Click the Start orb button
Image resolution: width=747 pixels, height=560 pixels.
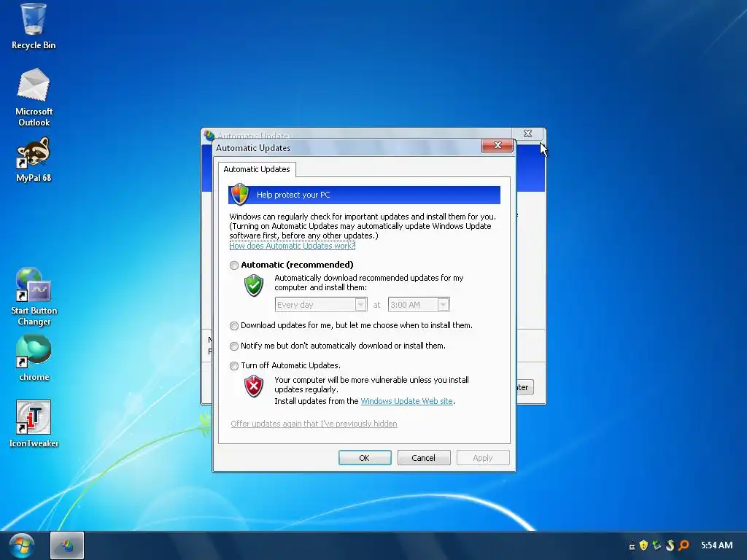21,545
